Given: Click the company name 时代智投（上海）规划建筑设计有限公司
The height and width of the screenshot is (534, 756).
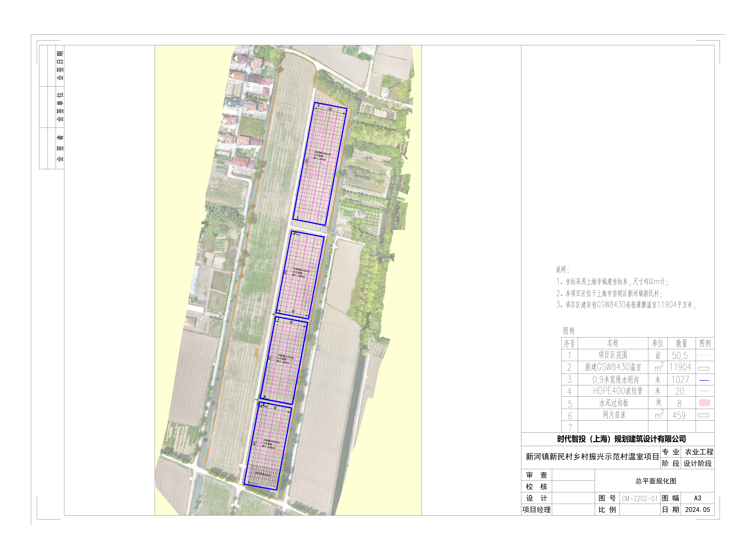Looking at the screenshot, I should (x=621, y=439).
